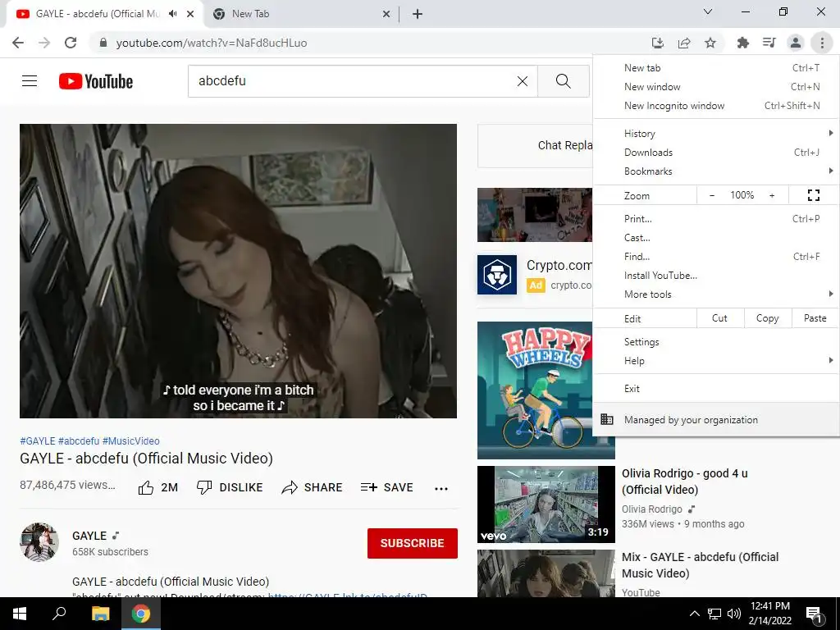The height and width of the screenshot is (630, 840).
Task: Click the #GAYLE hashtag link
Action: click(38, 441)
